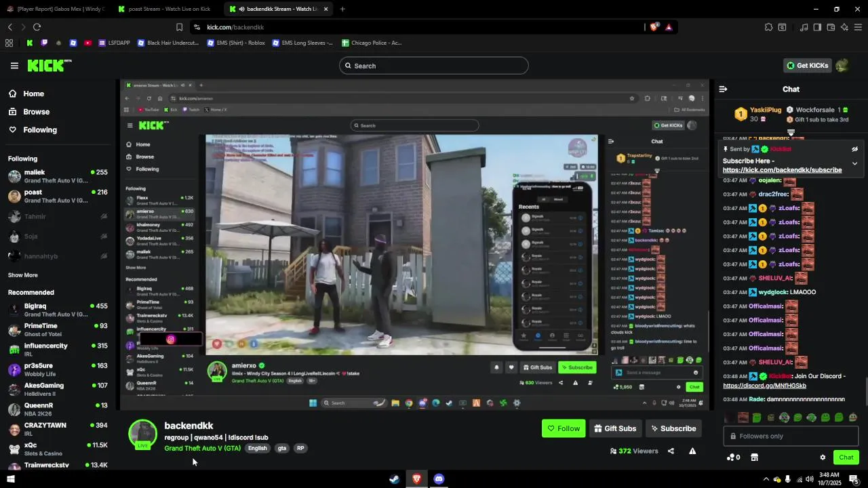Open Grand Theft Auto V category link

202,448
